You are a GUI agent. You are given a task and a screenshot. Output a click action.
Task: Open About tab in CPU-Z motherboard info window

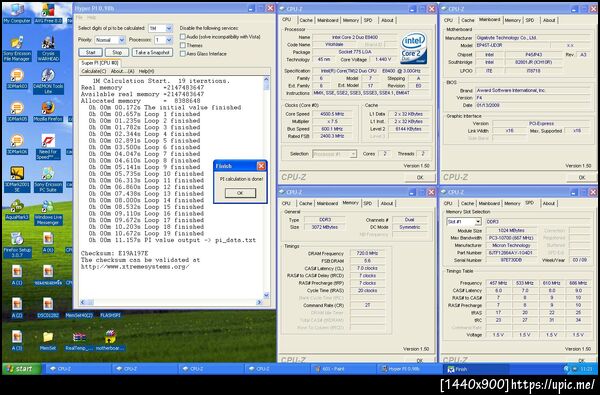(x=549, y=20)
